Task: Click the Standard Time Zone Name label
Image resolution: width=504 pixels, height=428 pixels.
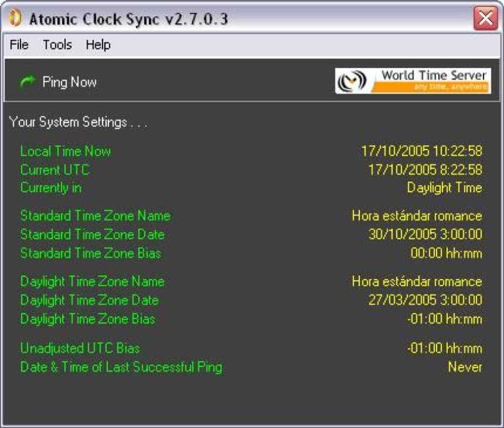Action: [95, 216]
